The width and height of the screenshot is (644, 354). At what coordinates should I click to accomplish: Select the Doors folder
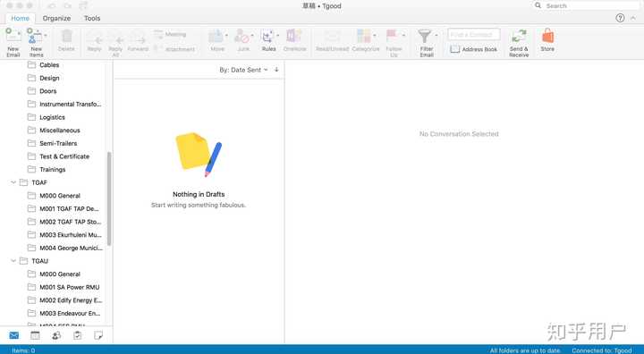(x=48, y=91)
